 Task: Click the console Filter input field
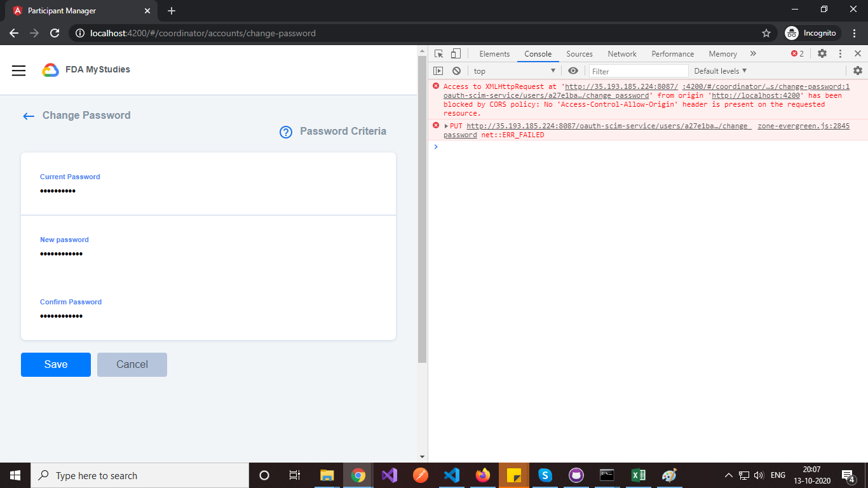point(639,71)
